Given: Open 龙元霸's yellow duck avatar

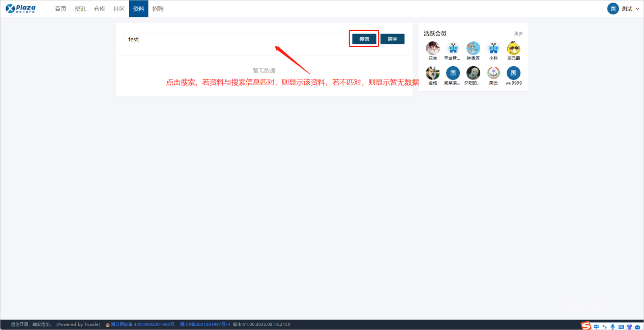Looking at the screenshot, I should (x=514, y=48).
